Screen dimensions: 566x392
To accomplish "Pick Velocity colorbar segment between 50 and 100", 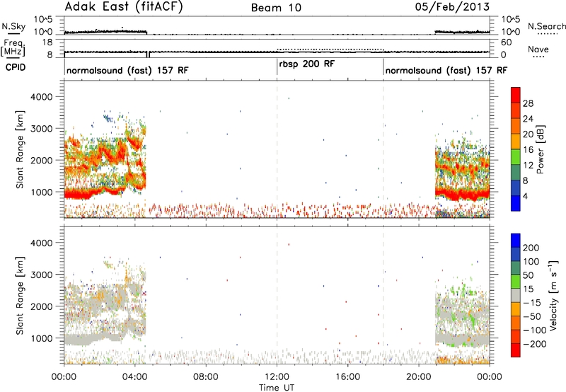I will [516, 268].
